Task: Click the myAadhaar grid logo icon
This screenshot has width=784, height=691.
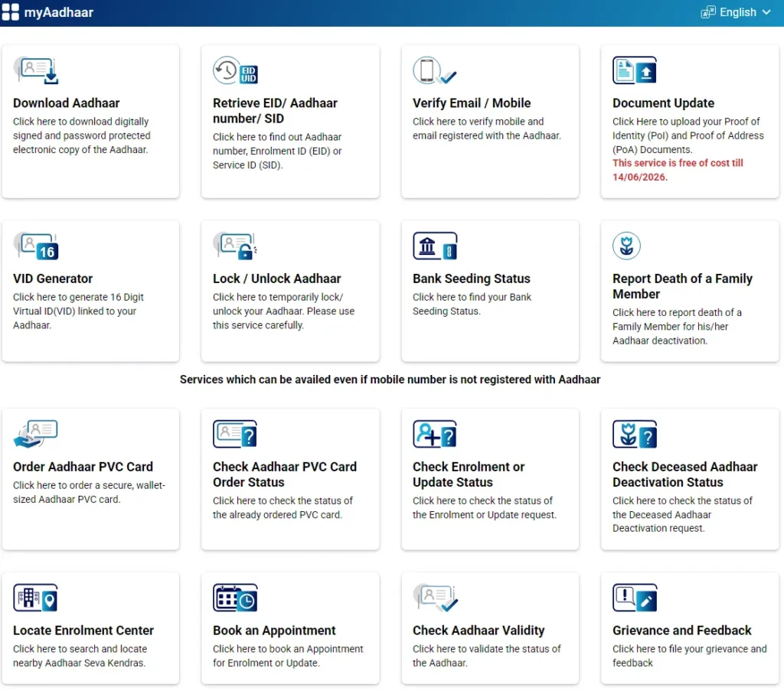Action: [10, 12]
